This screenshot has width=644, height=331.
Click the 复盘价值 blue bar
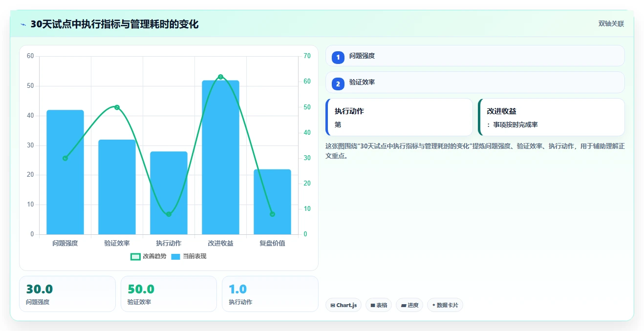click(272, 202)
